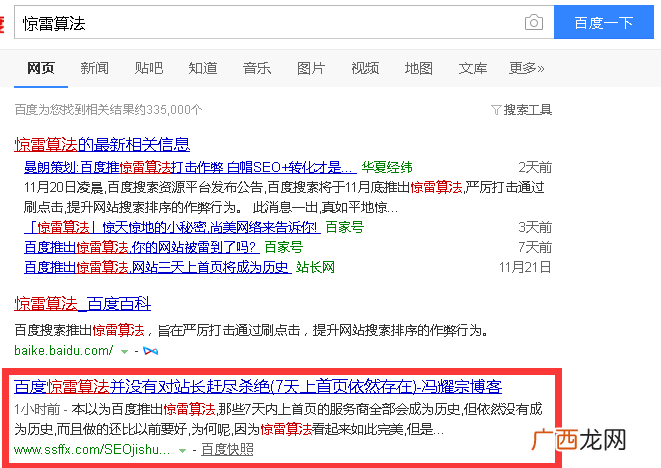Viewport: 661px width, 468px height.
Task: Click the baike.baidu.com/ green URL
Action: point(64,350)
